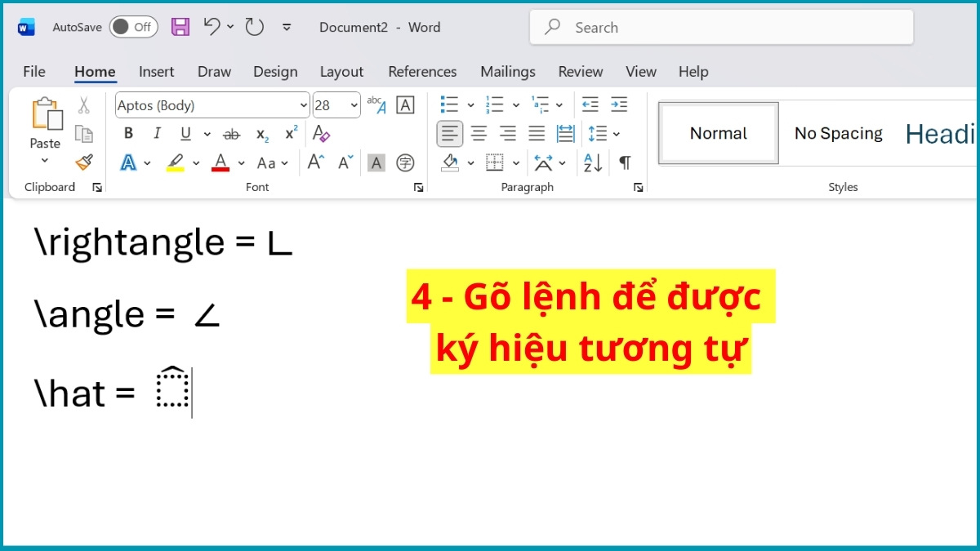Open the References menu tab
Image resolution: width=980 pixels, height=551 pixels.
(x=422, y=72)
